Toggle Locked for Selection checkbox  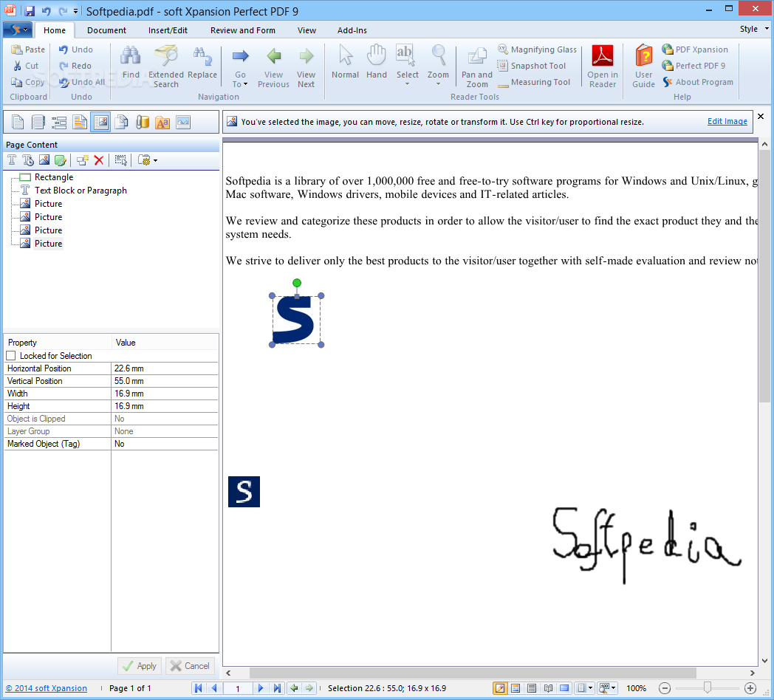(11, 355)
